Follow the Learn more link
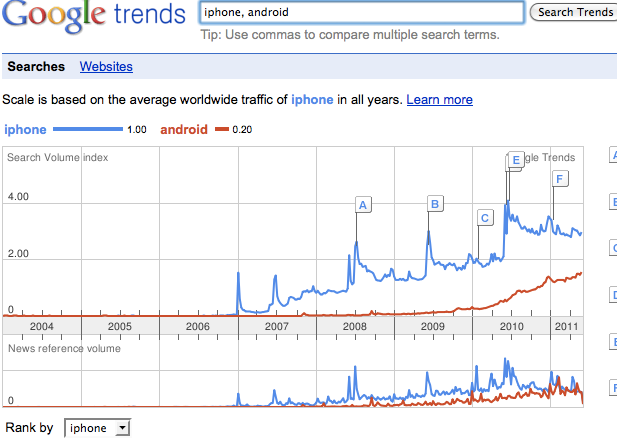The width and height of the screenshot is (617, 446). (x=439, y=100)
